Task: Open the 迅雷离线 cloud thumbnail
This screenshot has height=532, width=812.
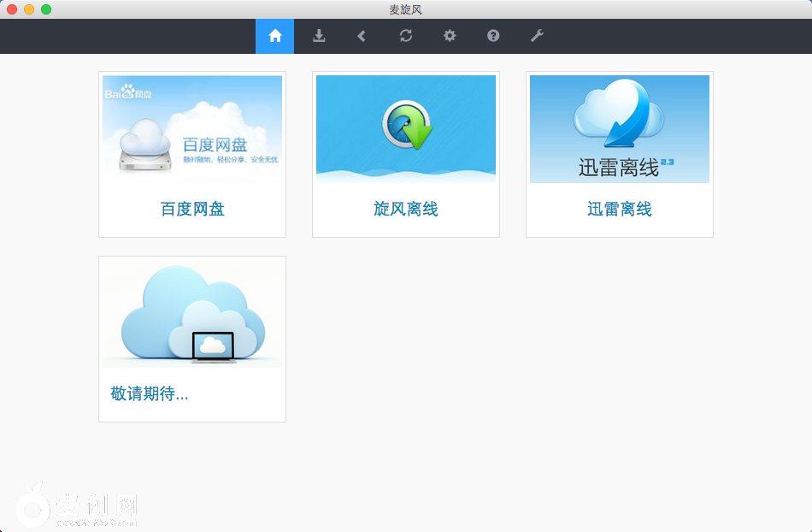Action: click(620, 129)
